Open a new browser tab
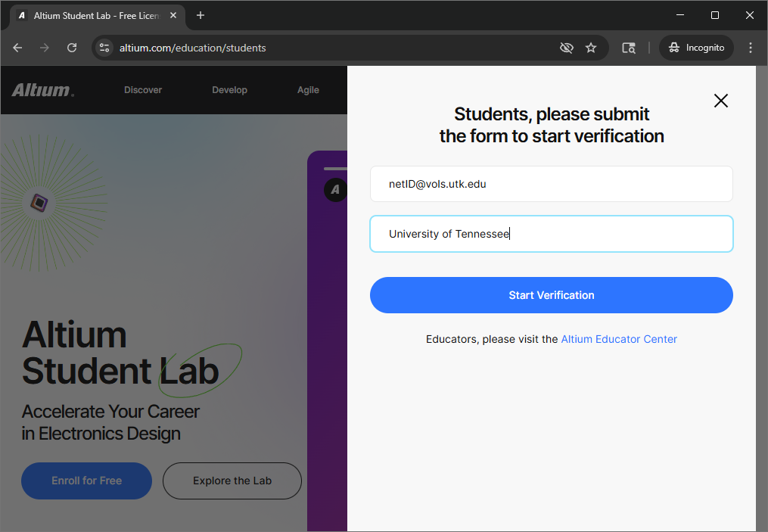Screen dimensions: 768x532 (x=201, y=15)
